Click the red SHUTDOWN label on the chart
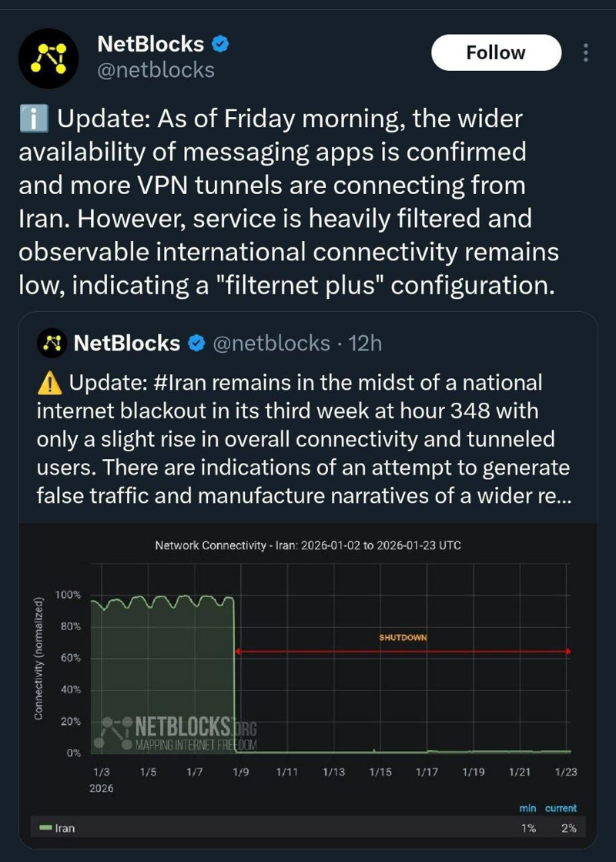 [402, 638]
